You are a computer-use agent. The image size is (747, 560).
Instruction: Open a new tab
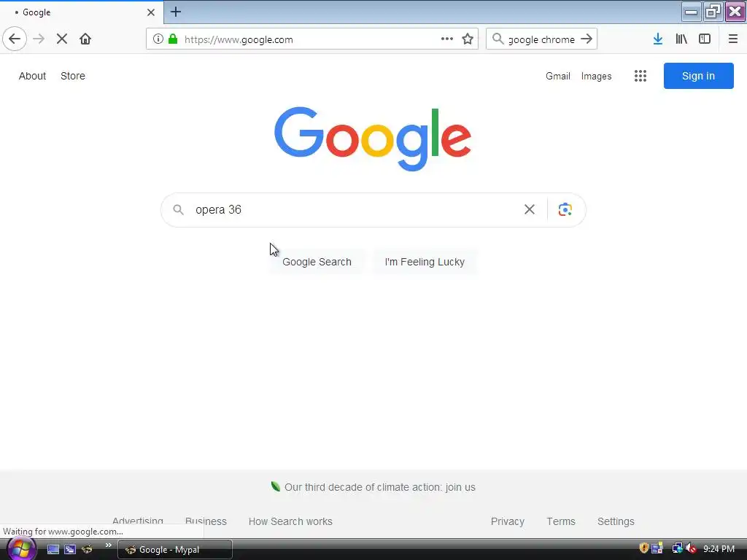tap(175, 12)
